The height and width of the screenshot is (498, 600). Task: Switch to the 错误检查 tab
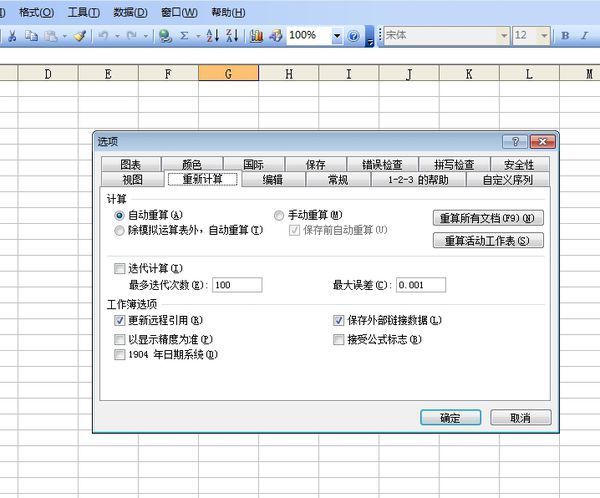pyautogui.click(x=382, y=164)
